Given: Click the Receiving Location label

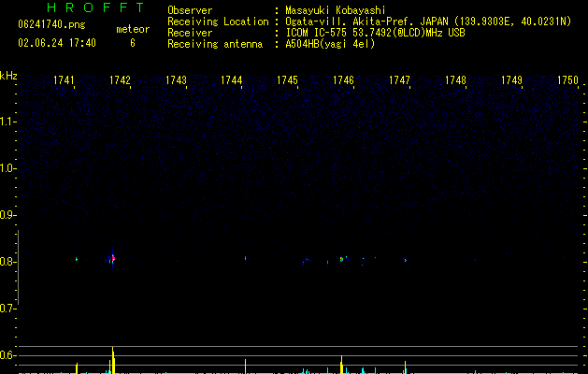Looking at the screenshot, I should tap(218, 22).
